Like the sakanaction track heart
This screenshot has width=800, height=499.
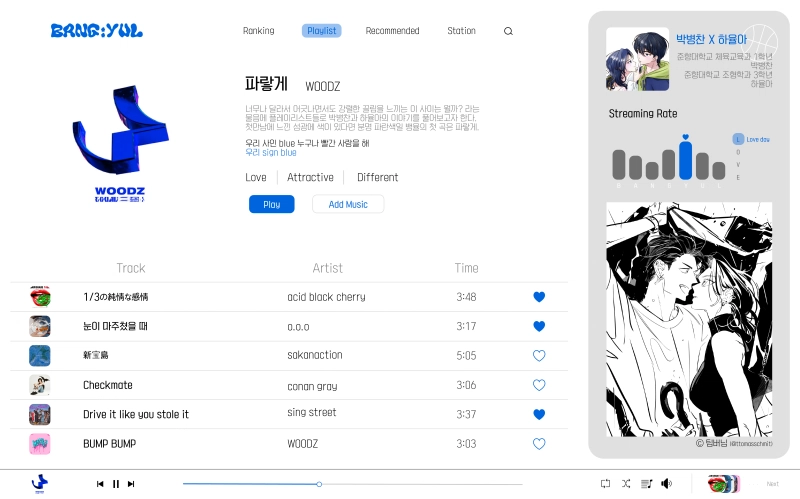pyautogui.click(x=539, y=356)
